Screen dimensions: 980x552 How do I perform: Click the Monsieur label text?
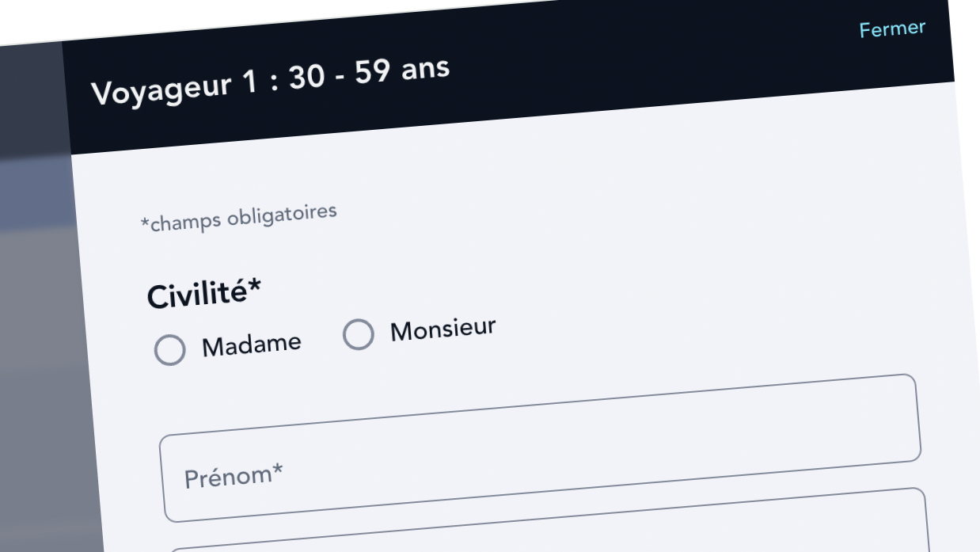tap(443, 329)
